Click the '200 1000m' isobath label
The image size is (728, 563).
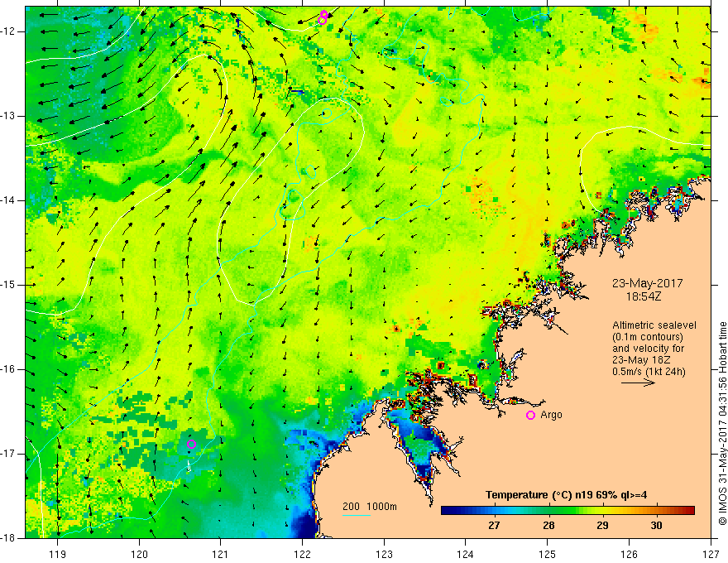click(370, 507)
